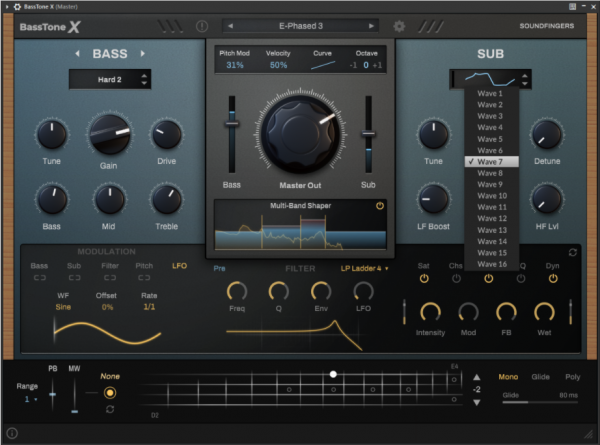Viewport: 600px width, 445px height.
Task: Click the velocity Curve graphic
Action: (x=323, y=65)
